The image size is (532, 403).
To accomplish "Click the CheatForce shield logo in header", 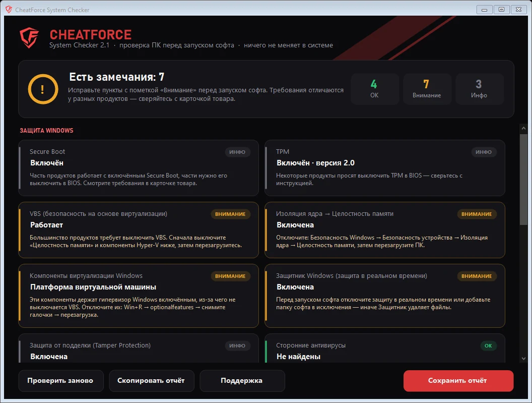I will (x=29, y=38).
